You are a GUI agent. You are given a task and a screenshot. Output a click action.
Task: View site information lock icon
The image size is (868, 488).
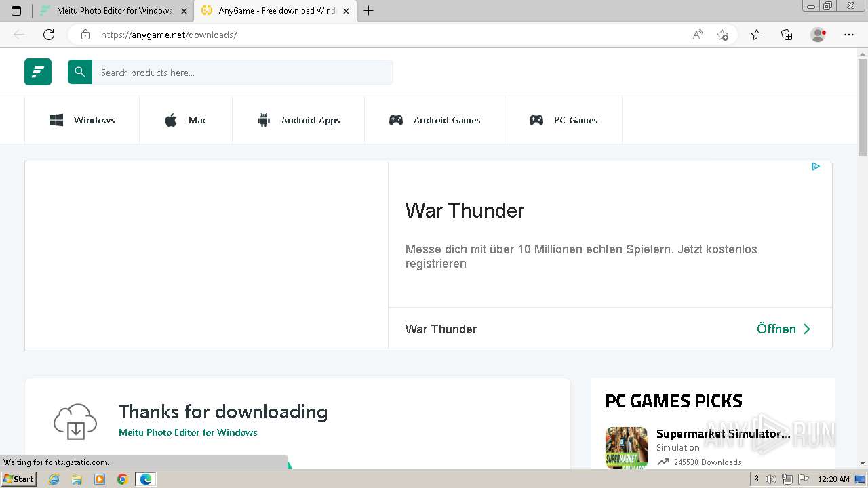(85, 35)
